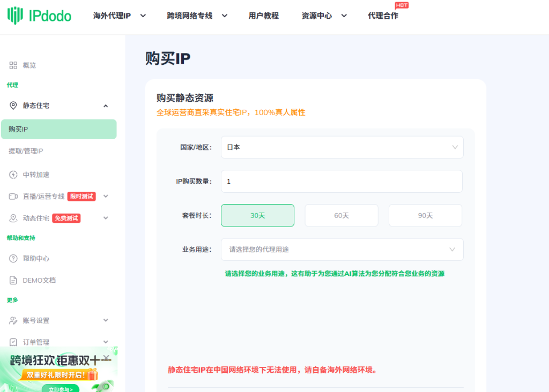Image resolution: width=549 pixels, height=392 pixels.
Task: Click the 直播/运营专线 camera icon
Action: pos(13,197)
